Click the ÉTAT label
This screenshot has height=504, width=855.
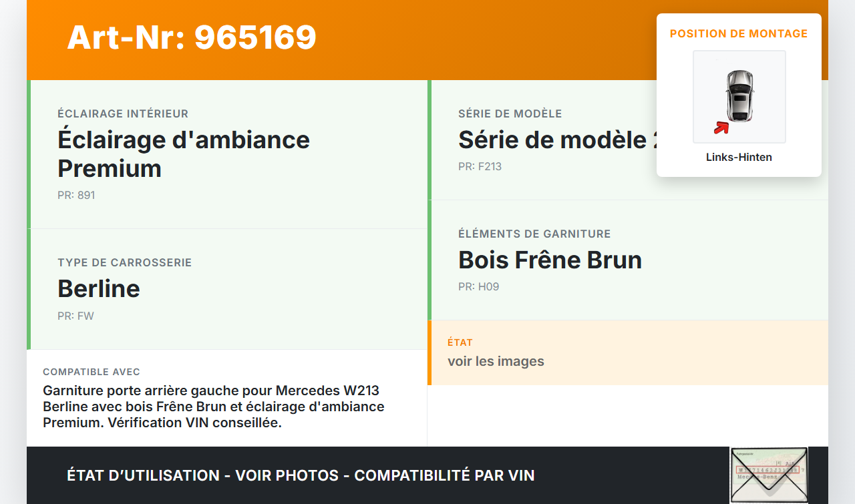460,342
